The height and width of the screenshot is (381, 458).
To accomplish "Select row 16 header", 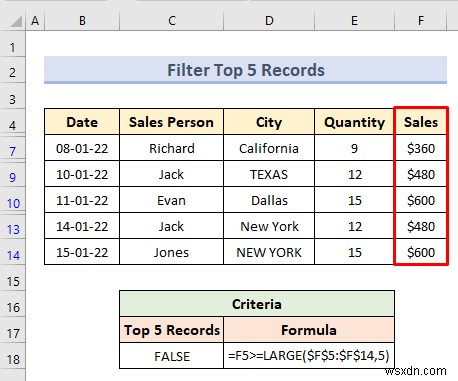I will pyautogui.click(x=13, y=304).
